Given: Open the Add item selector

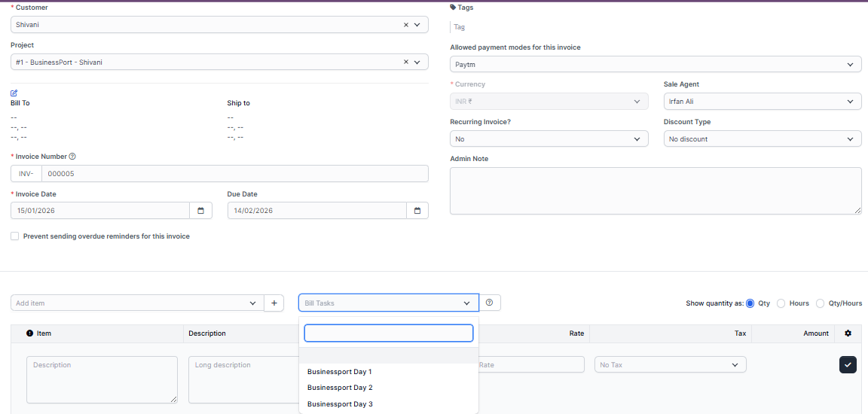Looking at the screenshot, I should click(x=136, y=303).
